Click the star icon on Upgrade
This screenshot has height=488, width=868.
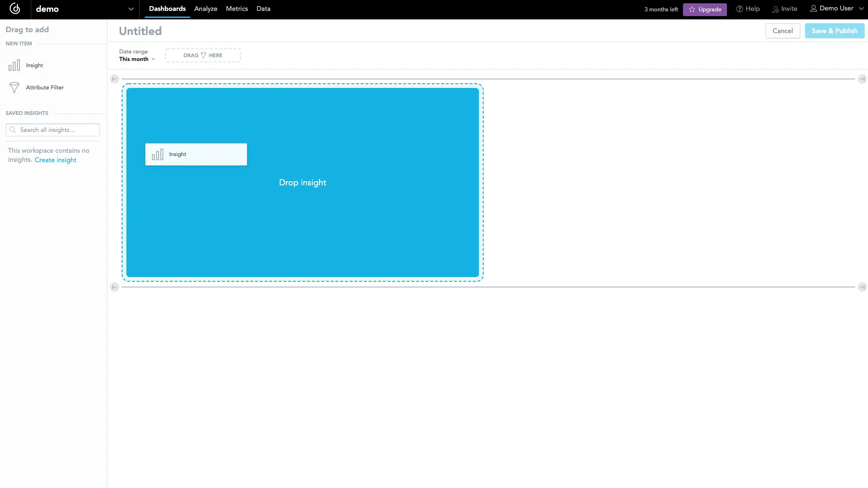(x=692, y=9)
